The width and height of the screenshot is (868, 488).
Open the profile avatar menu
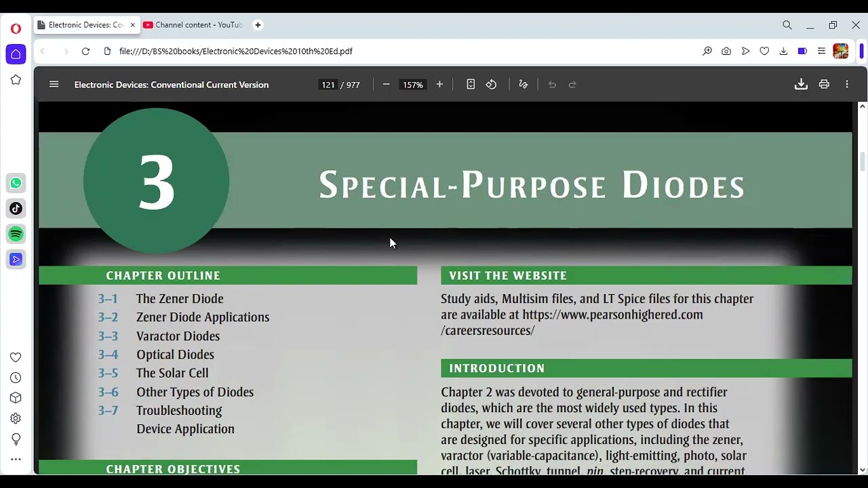pos(841,52)
